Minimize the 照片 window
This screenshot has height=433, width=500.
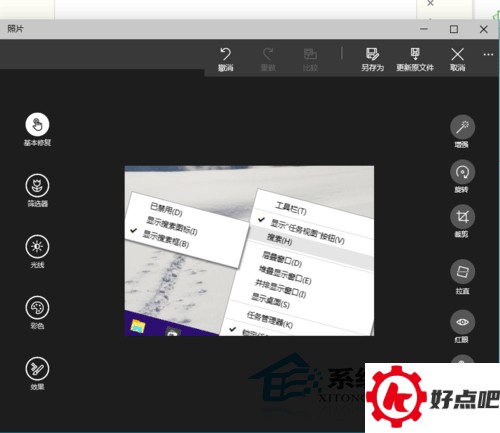[x=424, y=29]
